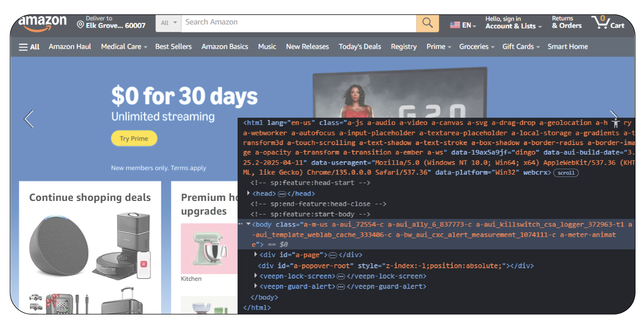Click the robot vacuum product image
Viewport: 644px width, 322px height.
(x=122, y=246)
